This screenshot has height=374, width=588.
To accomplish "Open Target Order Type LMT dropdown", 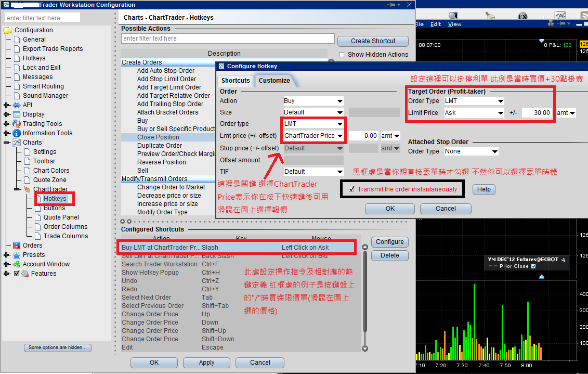I will pos(474,101).
